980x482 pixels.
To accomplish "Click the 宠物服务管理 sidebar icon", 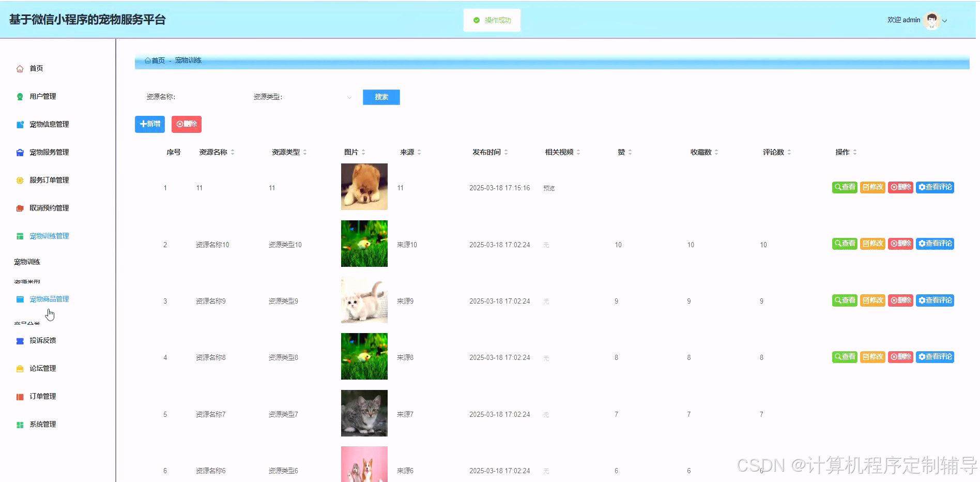I will [19, 152].
